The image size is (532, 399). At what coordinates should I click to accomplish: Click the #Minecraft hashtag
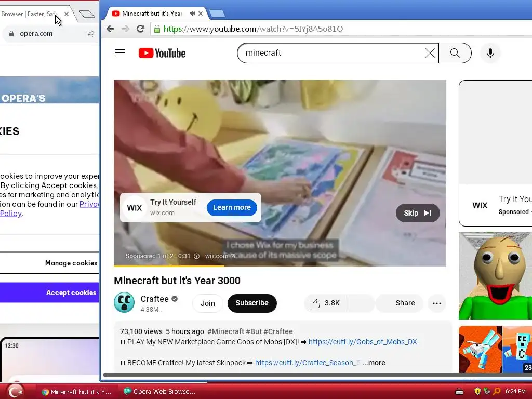[225, 331]
